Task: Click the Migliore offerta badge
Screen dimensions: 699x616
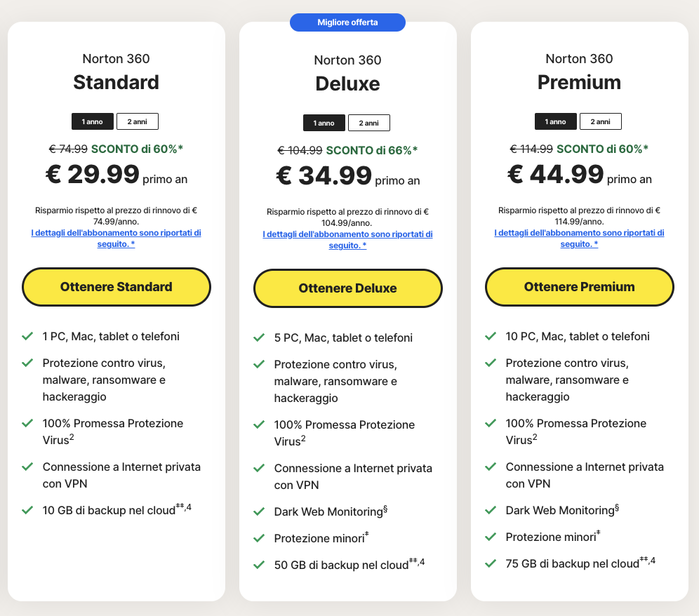Action: 347,22
